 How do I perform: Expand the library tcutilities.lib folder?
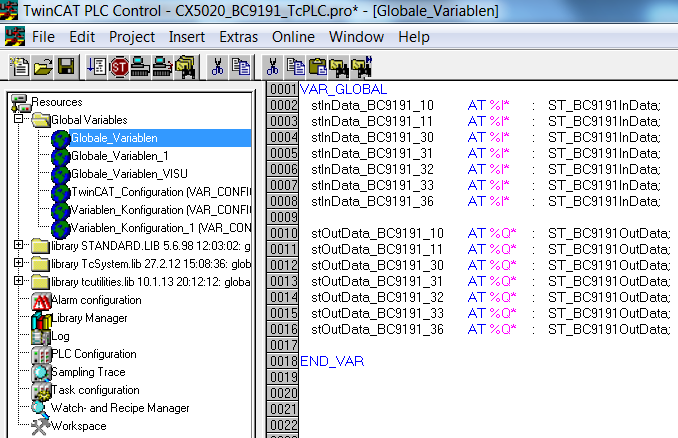tap(19, 281)
